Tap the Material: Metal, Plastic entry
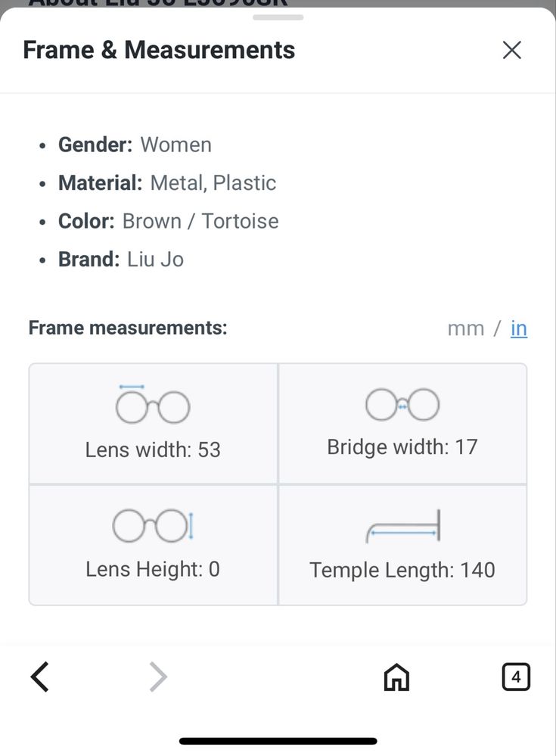This screenshot has width=556, height=756. tap(167, 183)
